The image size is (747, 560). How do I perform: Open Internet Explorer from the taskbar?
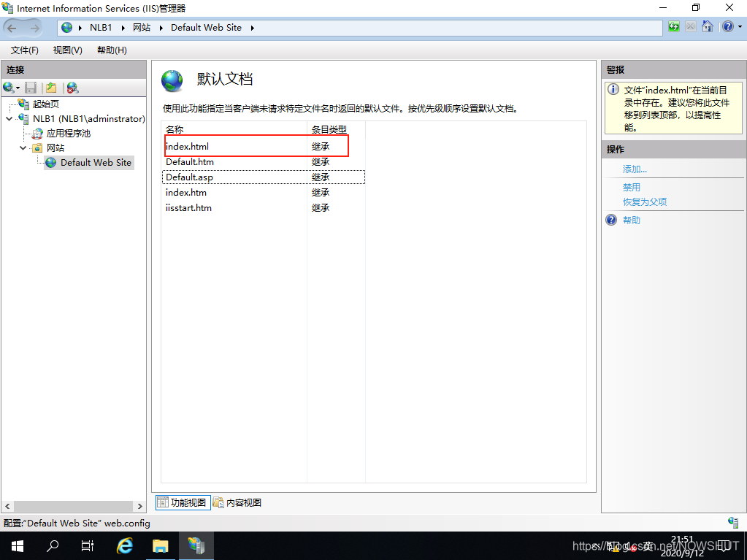[125, 545]
